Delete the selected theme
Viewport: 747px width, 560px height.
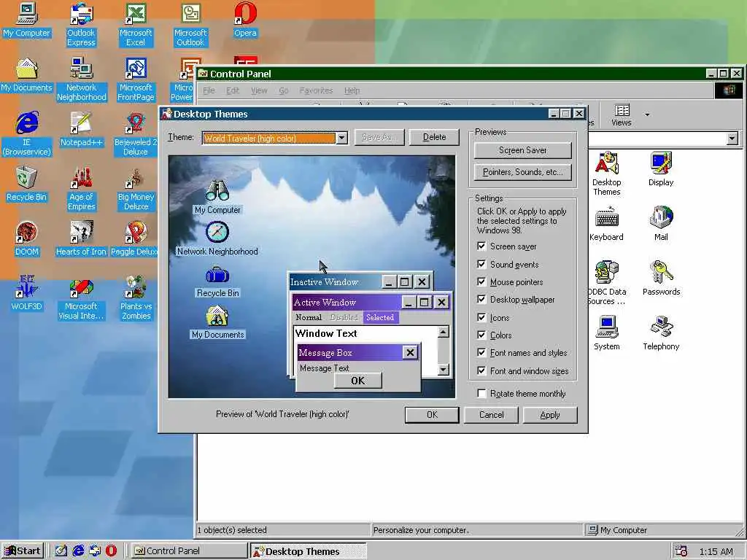coord(434,137)
